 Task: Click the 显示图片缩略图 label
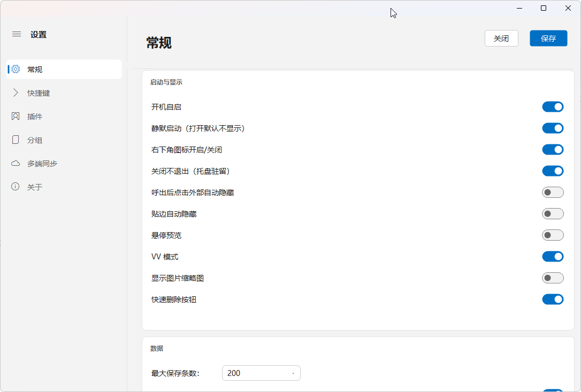pyautogui.click(x=178, y=278)
